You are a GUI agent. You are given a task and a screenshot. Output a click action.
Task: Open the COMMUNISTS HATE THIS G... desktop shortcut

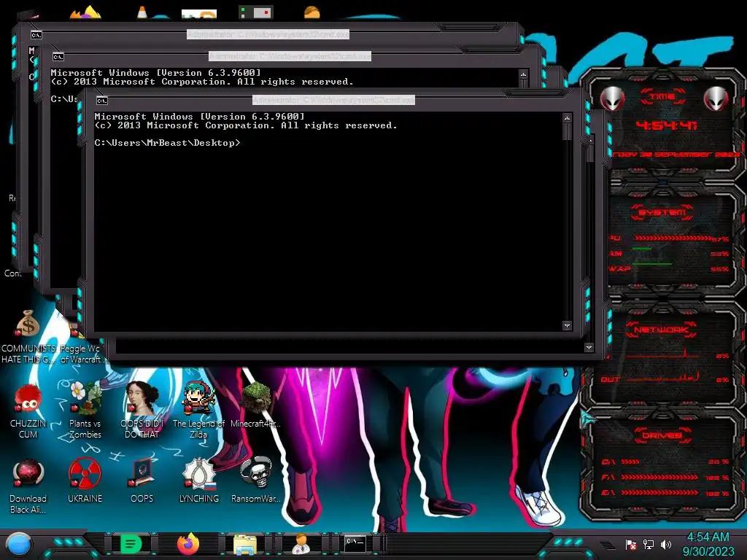coord(28,336)
